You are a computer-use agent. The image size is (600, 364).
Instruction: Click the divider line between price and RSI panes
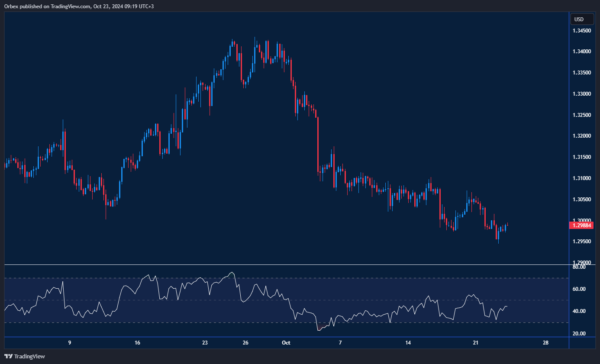(286, 264)
